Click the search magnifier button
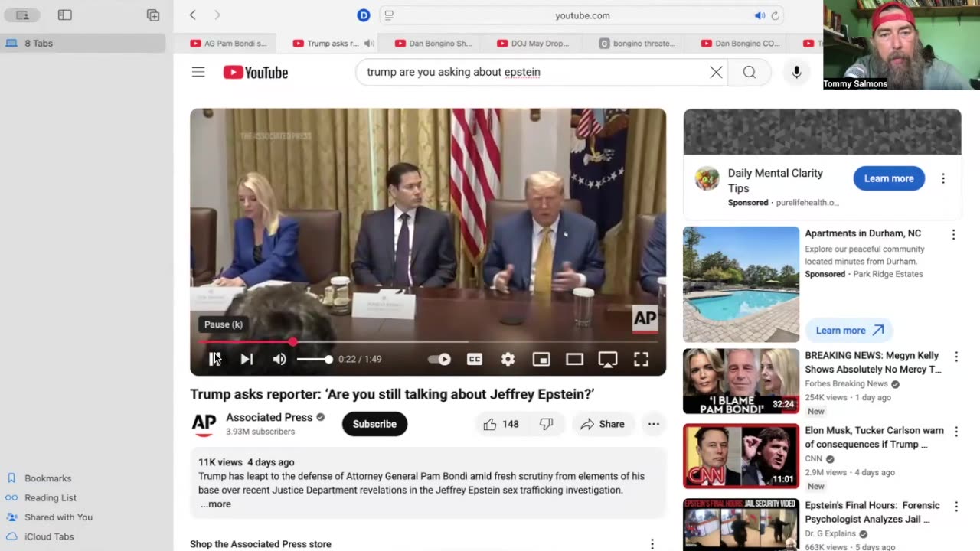The image size is (980, 551). click(750, 72)
